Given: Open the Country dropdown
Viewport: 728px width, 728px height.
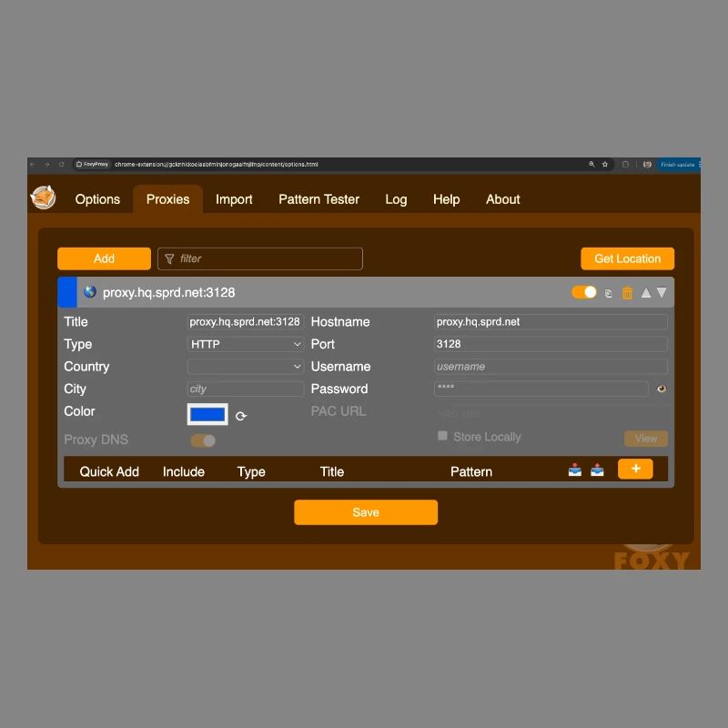Looking at the screenshot, I should (x=246, y=367).
